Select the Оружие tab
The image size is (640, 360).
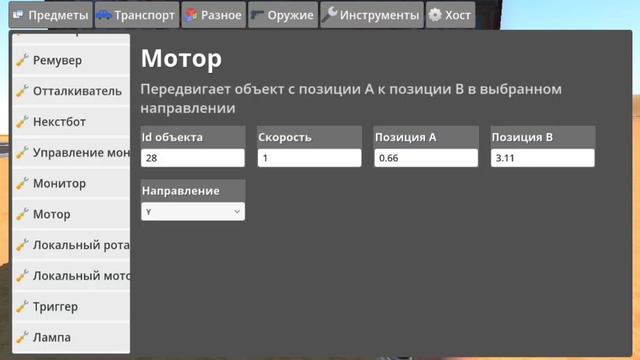(283, 15)
